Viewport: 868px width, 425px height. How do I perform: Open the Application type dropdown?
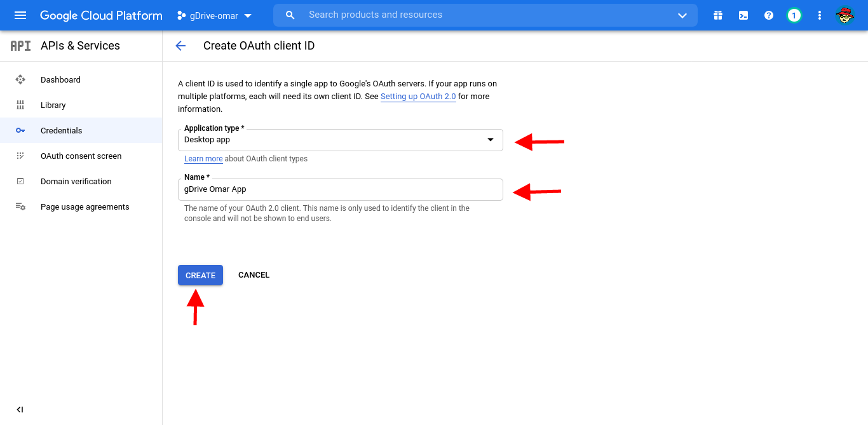(491, 140)
